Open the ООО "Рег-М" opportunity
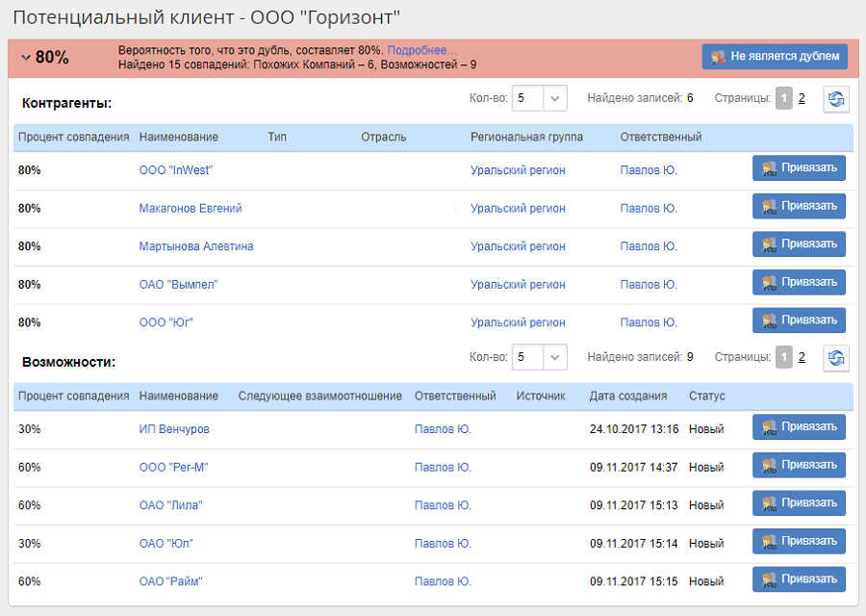866x616 pixels. pos(174,468)
